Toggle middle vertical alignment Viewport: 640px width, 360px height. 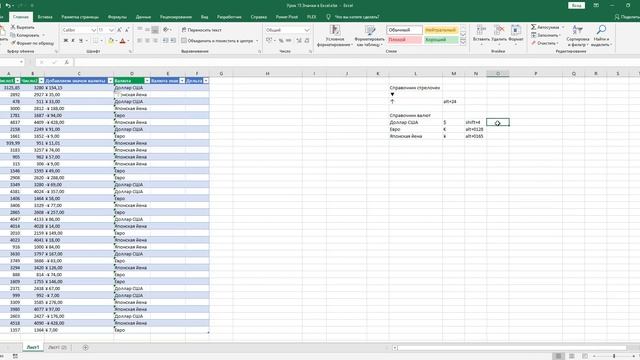pyautogui.click(x=147, y=30)
